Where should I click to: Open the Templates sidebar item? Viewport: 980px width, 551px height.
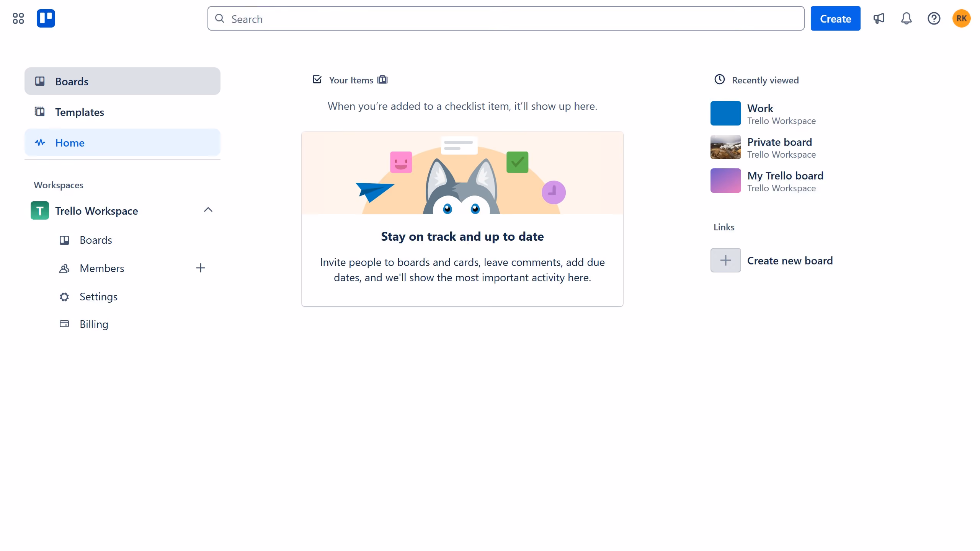[x=122, y=112]
